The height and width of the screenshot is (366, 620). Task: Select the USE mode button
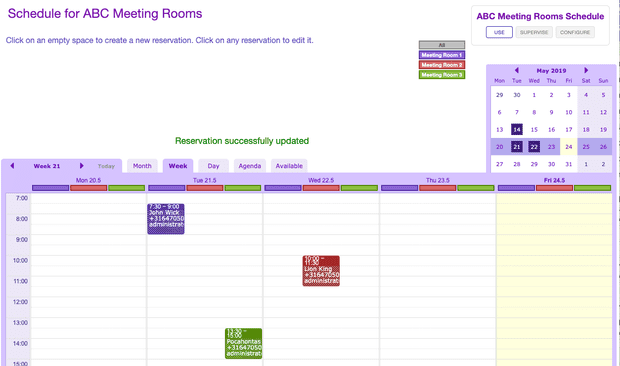[499, 32]
